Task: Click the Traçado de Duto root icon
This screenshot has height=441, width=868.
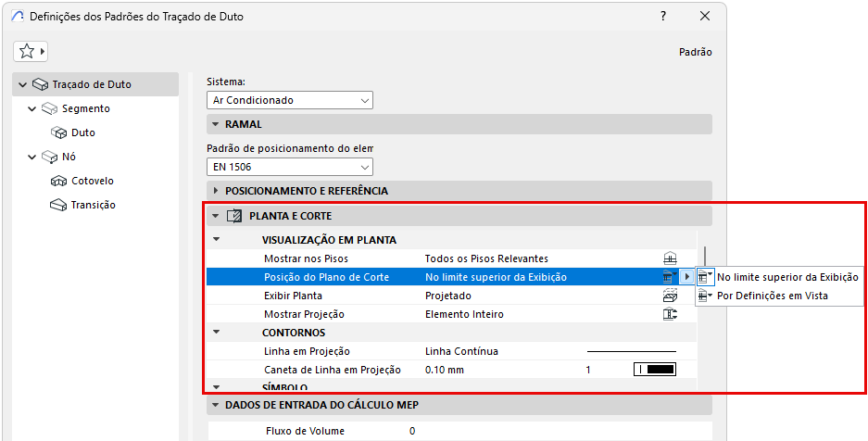Action: [40, 84]
